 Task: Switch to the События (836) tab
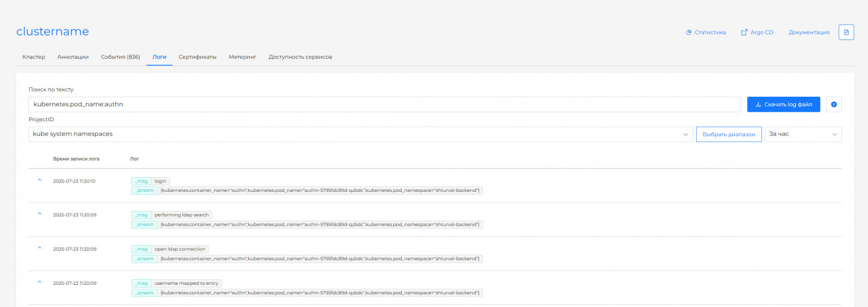coord(120,57)
